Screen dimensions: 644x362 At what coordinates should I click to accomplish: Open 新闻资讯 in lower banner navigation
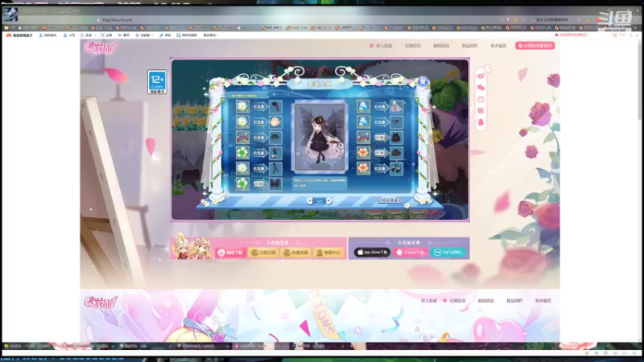click(x=486, y=300)
